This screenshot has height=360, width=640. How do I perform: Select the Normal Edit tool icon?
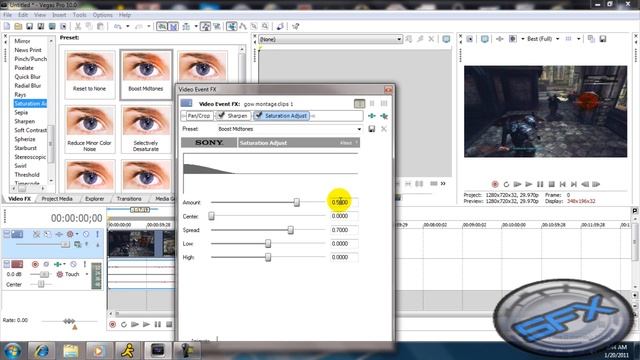(232, 27)
